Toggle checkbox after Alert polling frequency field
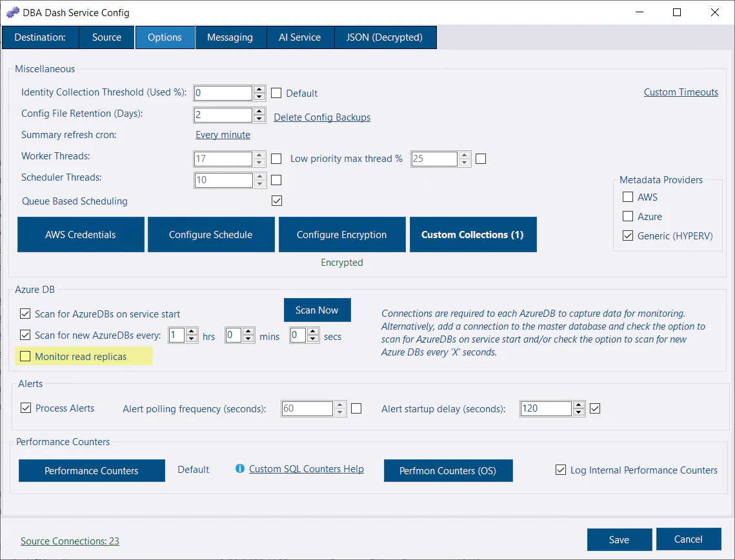The width and height of the screenshot is (735, 560). click(356, 408)
